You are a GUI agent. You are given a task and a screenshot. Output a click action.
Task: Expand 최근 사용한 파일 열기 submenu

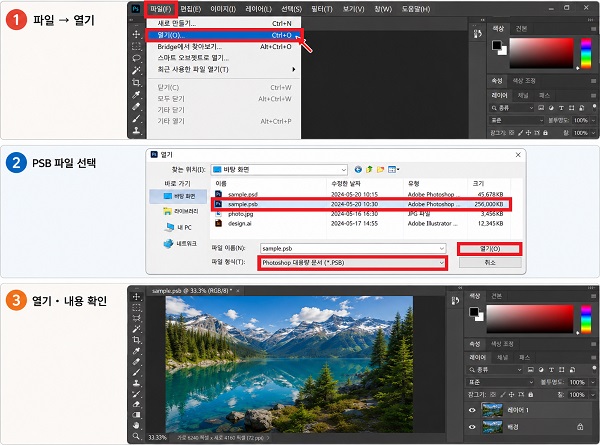point(224,69)
